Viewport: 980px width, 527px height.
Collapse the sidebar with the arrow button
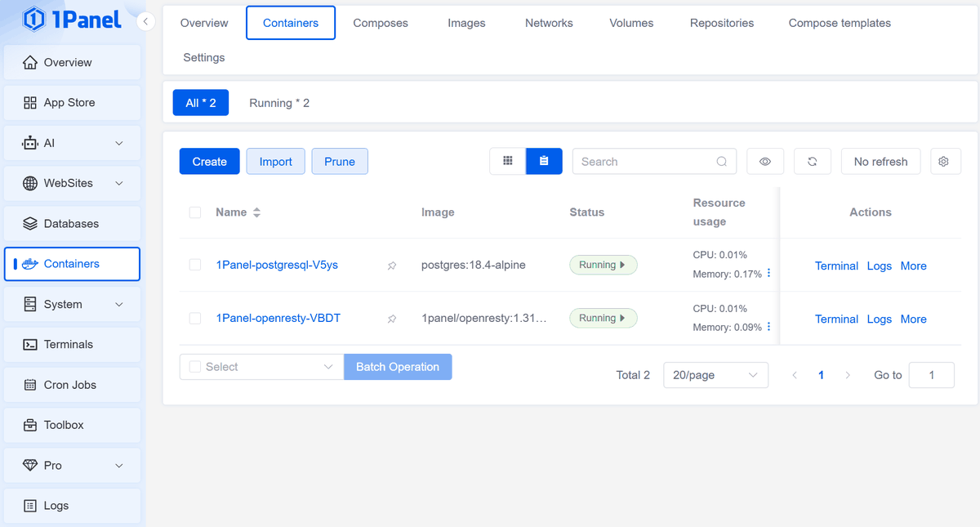145,22
